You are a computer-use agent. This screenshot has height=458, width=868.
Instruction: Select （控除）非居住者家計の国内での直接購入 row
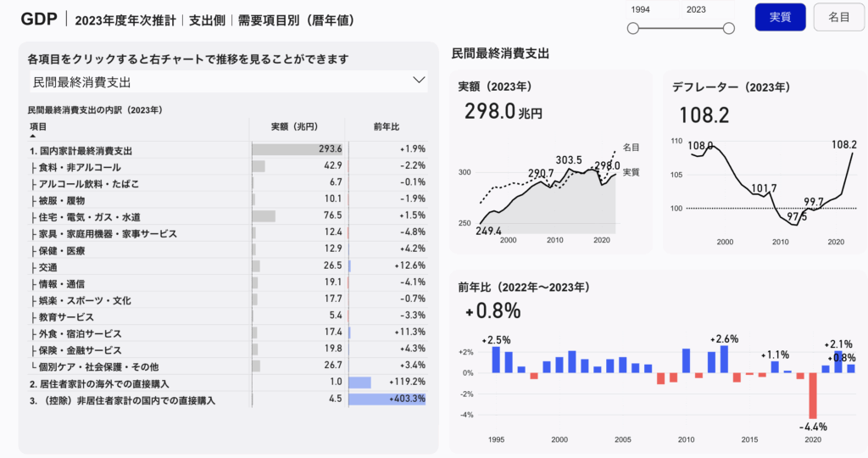coord(121,400)
